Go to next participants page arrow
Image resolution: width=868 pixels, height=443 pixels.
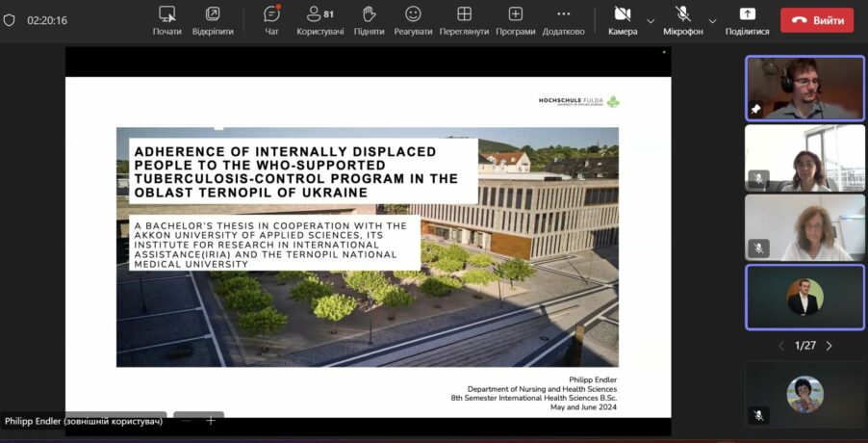829,346
